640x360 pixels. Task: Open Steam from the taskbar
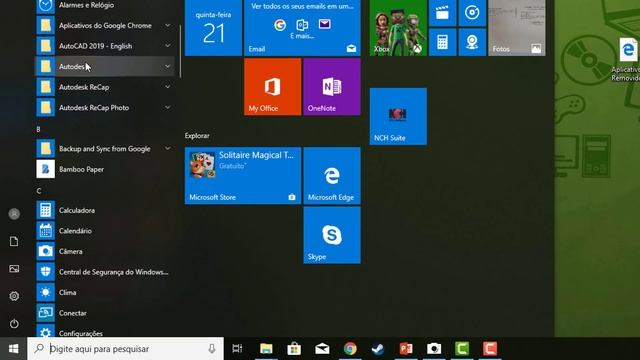tap(378, 349)
